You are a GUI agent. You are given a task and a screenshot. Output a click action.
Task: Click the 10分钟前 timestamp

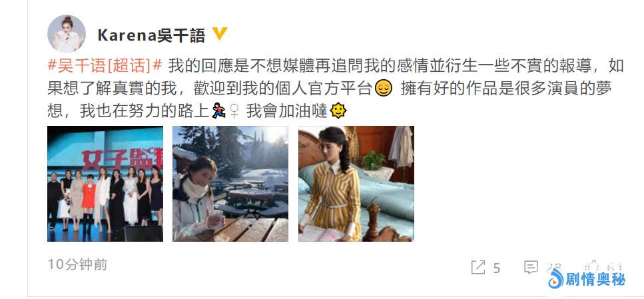[x=78, y=264]
